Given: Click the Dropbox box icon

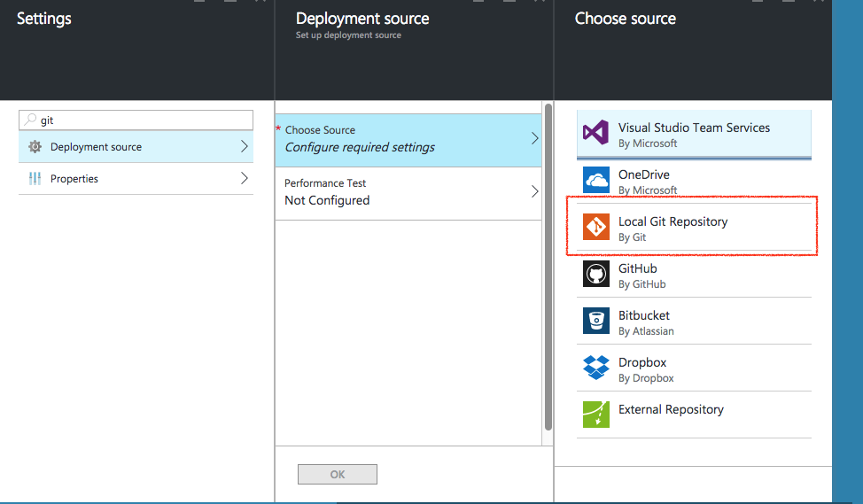Looking at the screenshot, I should click(596, 368).
